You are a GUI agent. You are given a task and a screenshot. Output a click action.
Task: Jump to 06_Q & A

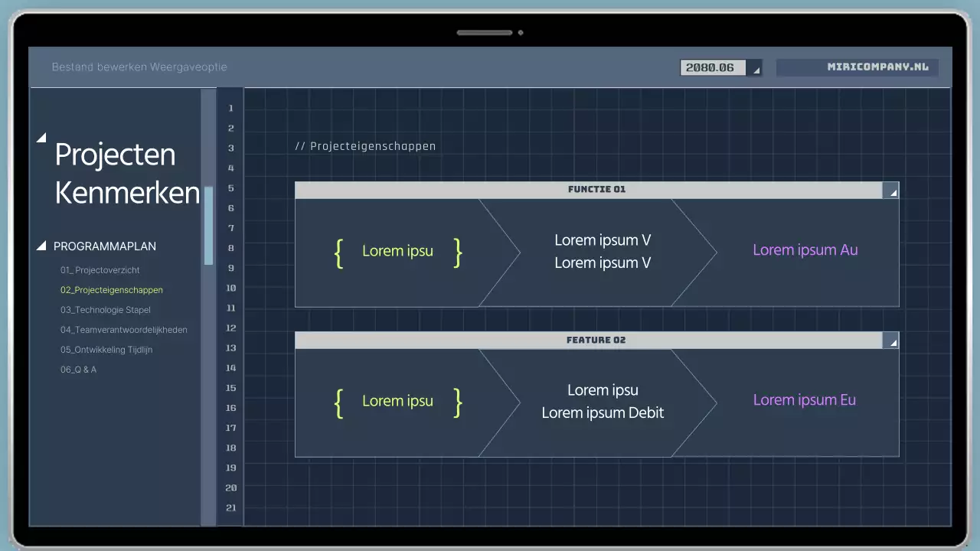78,370
